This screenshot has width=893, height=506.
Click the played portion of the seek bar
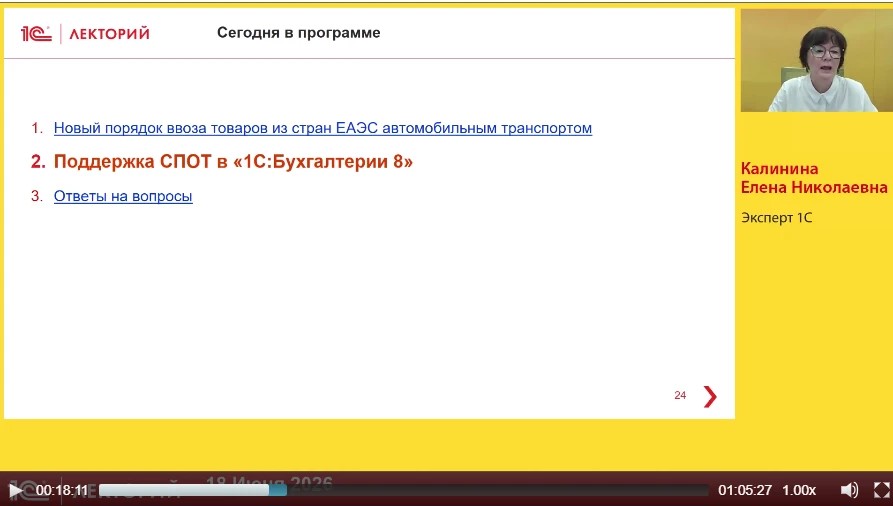tap(184, 490)
